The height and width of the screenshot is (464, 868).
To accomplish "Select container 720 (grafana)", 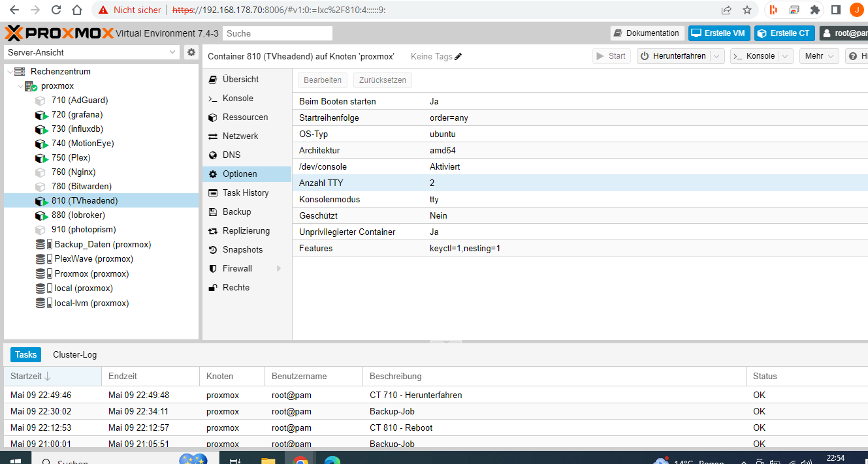I will click(77, 114).
